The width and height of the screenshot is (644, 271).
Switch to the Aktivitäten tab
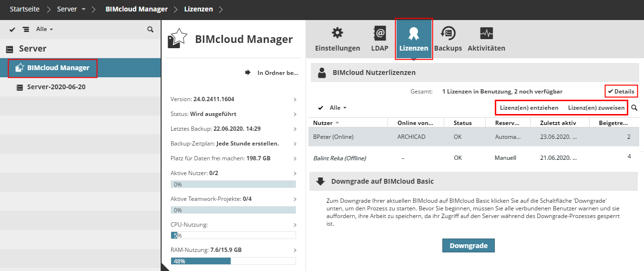pos(486,39)
